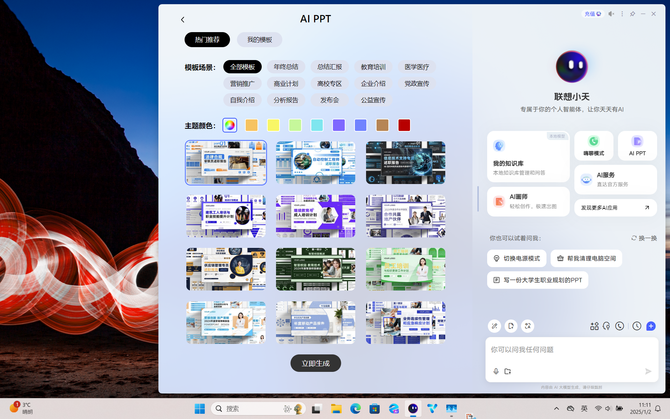670x419 pixels.
Task: Click the 立即生成 button
Action: coord(316,363)
